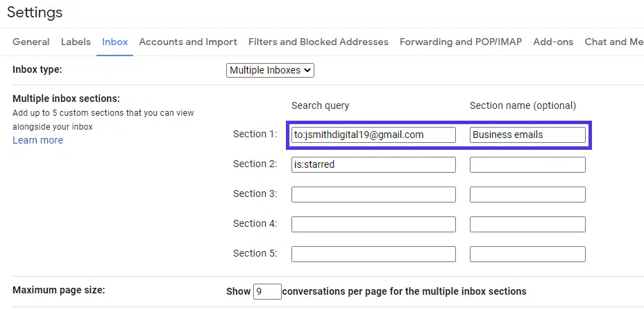Click Section 1 name field 'Business emails'

527,135
